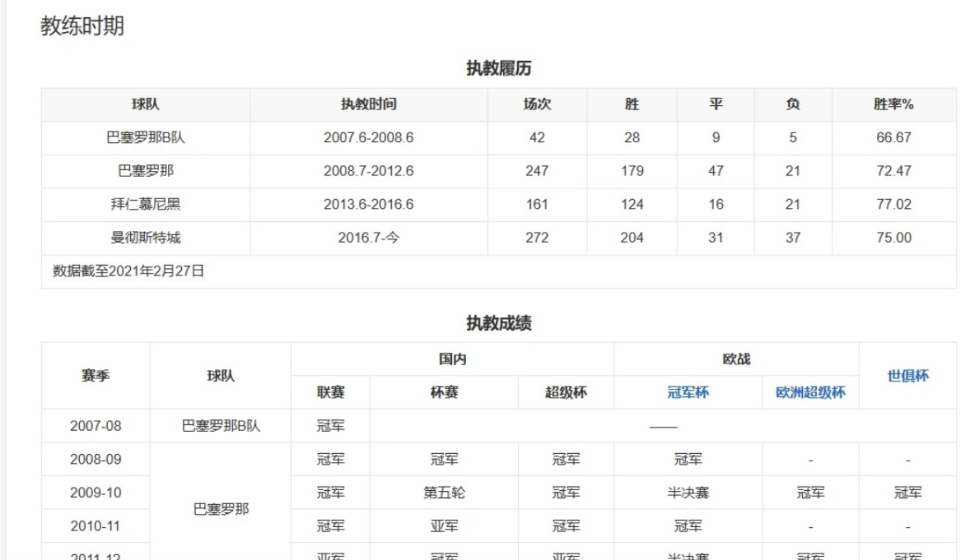970x560 pixels.
Task: Click the 胜率% column header
Action: [893, 104]
